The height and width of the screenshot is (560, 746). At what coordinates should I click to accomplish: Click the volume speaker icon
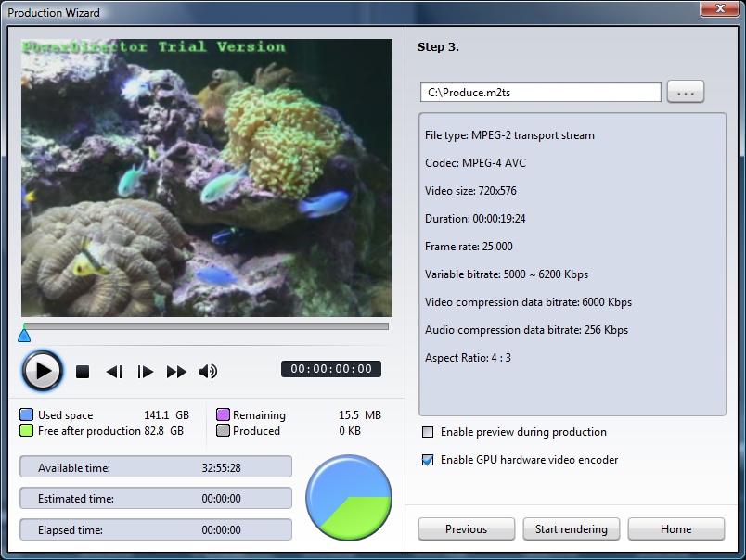point(208,371)
